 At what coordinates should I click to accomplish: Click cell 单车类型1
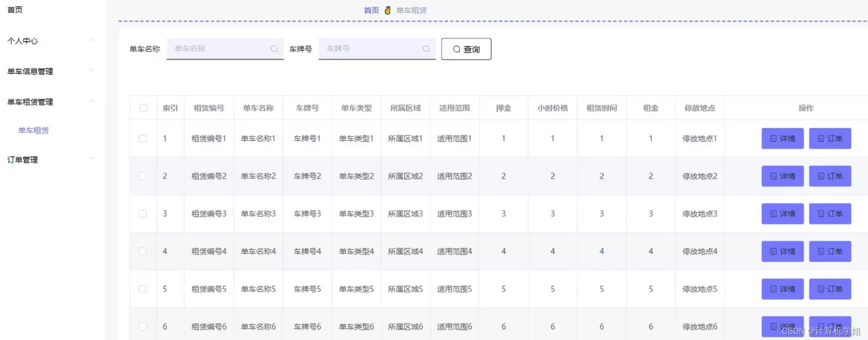tap(356, 138)
